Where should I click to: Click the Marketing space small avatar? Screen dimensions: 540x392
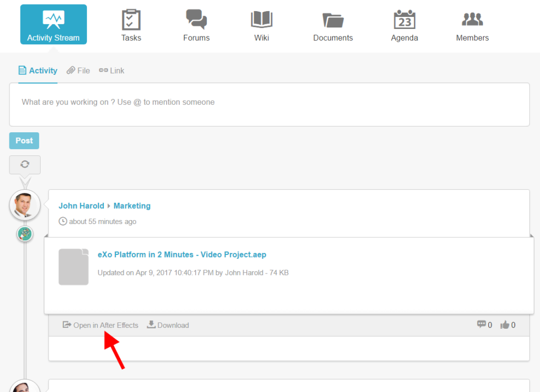[25, 234]
